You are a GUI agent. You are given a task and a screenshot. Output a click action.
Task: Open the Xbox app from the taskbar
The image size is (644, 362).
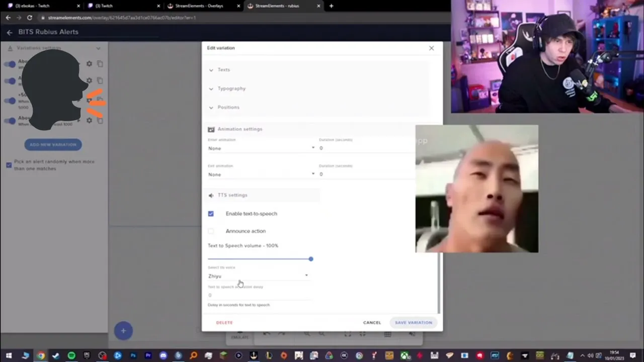pos(405,356)
